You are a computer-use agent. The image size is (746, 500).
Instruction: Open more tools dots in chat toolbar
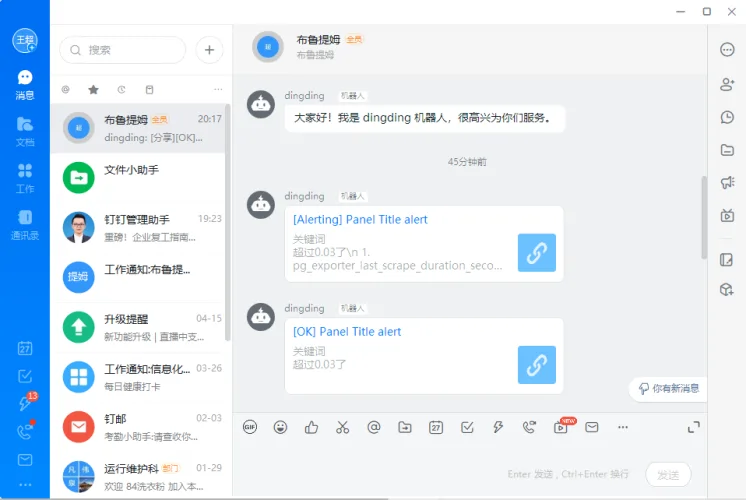[x=623, y=427]
